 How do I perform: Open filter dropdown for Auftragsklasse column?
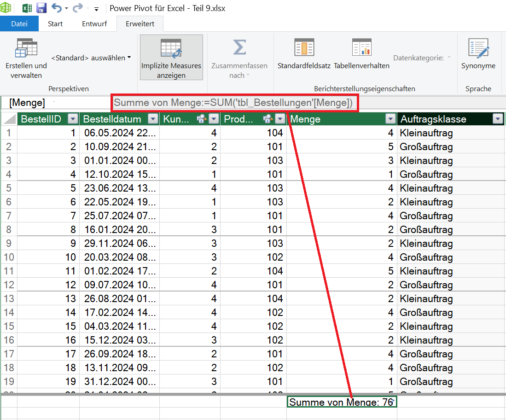tap(497, 119)
